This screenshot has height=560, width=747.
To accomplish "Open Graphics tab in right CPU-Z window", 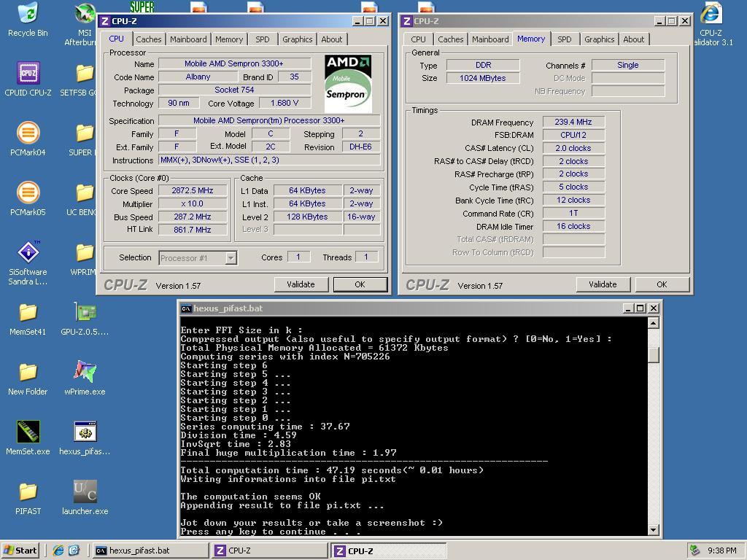I will [x=600, y=39].
